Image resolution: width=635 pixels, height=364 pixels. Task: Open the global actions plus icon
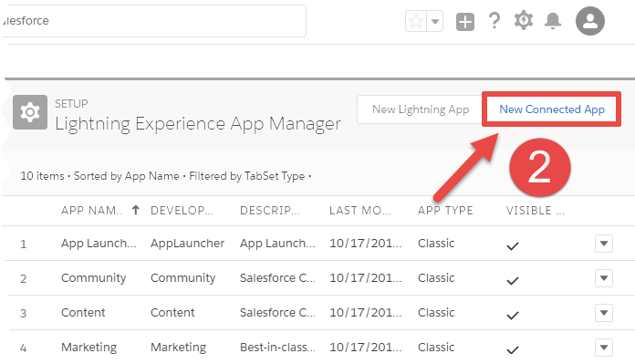click(465, 22)
